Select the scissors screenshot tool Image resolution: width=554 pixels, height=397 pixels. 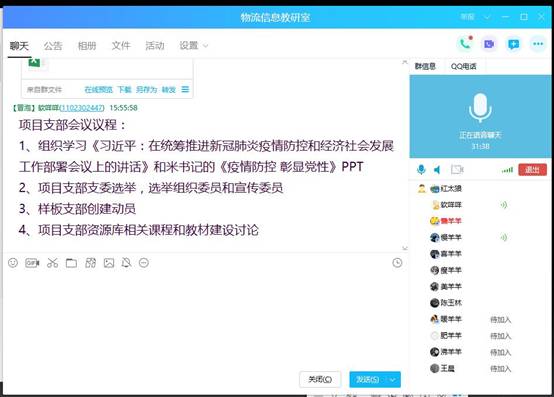point(52,263)
